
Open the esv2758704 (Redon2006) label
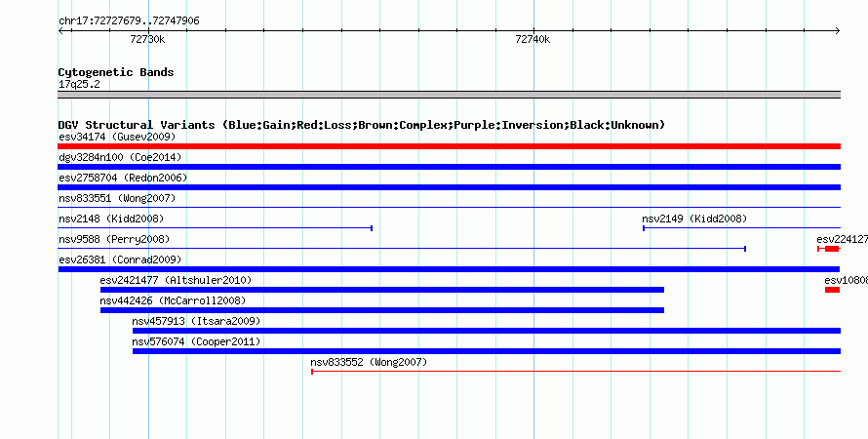[x=123, y=178]
